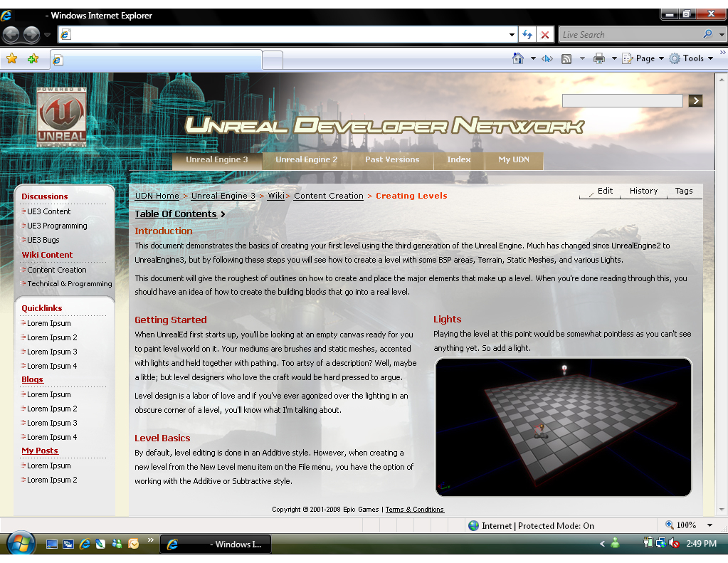Print the page using the printer icon
The height and width of the screenshot is (563, 728).
coord(599,58)
